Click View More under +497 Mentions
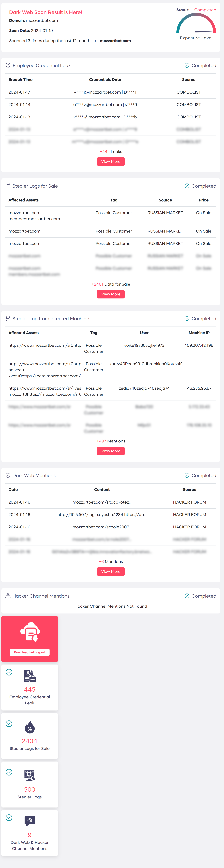 click(111, 451)
